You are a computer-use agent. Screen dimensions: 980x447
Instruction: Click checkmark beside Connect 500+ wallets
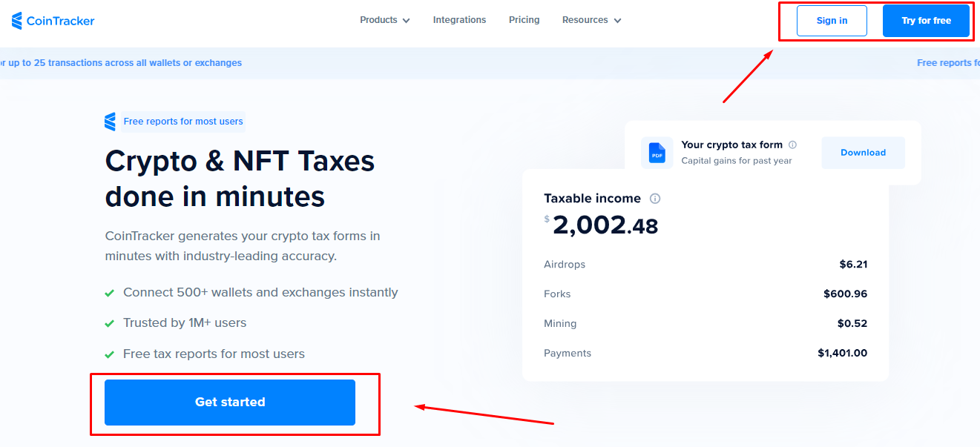pyautogui.click(x=110, y=293)
